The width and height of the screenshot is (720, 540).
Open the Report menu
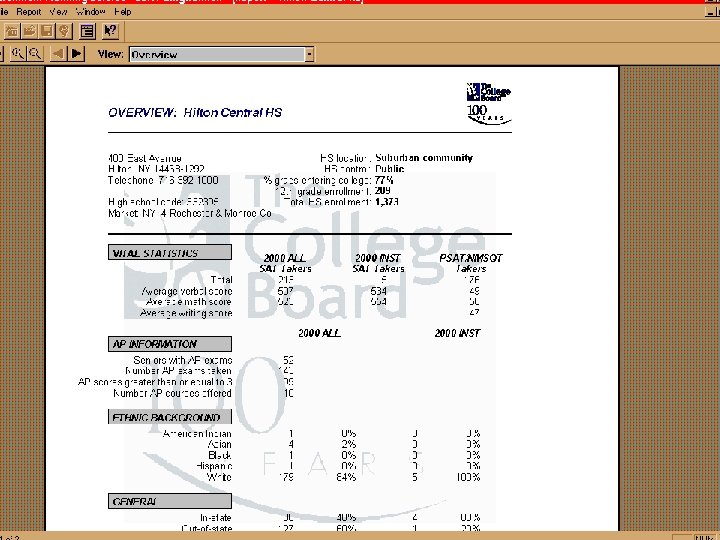tap(28, 11)
